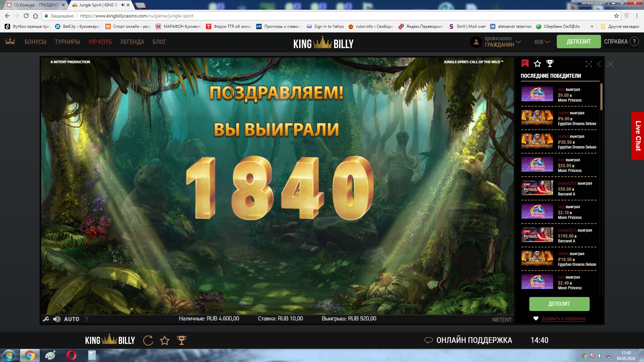This screenshot has height=362, width=644.
Task: Click the address bar URL
Action: pyautogui.click(x=137, y=16)
